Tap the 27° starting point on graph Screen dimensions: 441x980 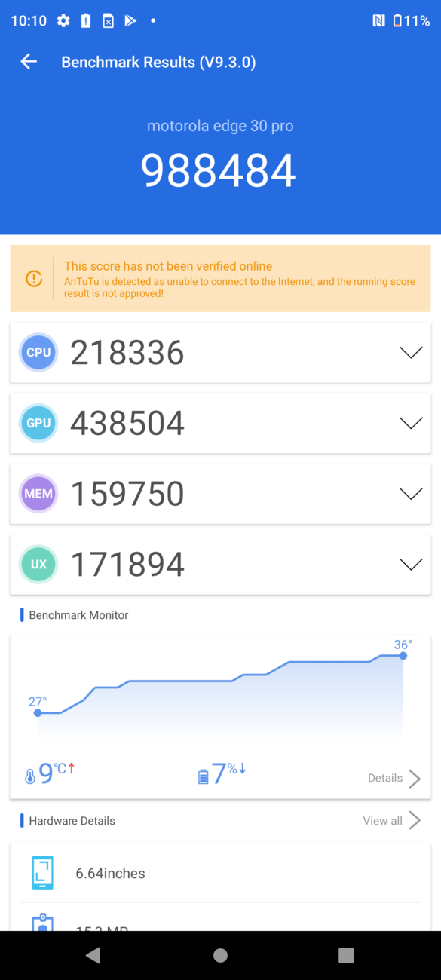[x=38, y=712]
